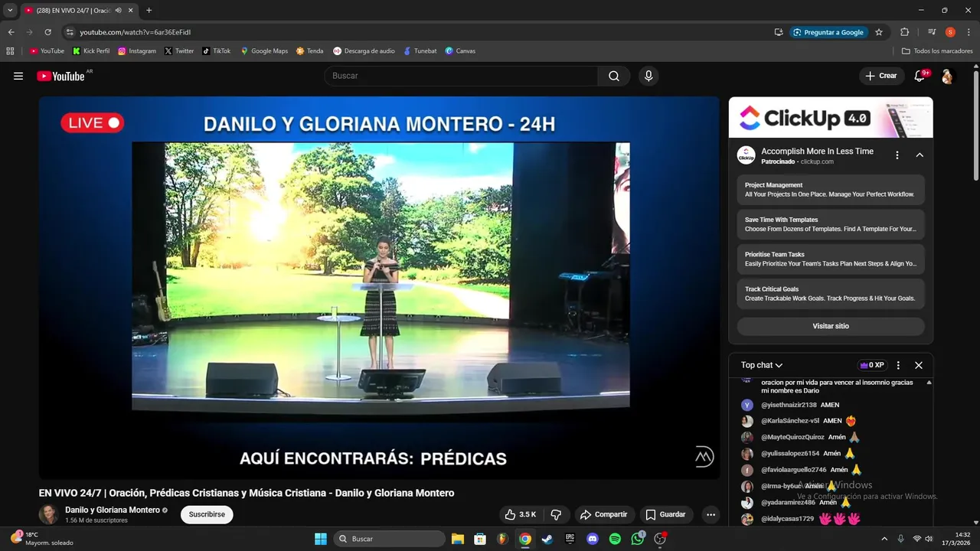
Task: Dislike the video with thumbs down
Action: pyautogui.click(x=557, y=514)
